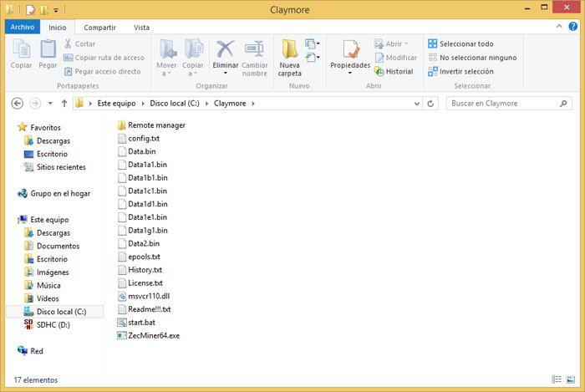The image size is (585, 392).
Task: Click Seleccionar todo
Action: [x=460, y=43]
